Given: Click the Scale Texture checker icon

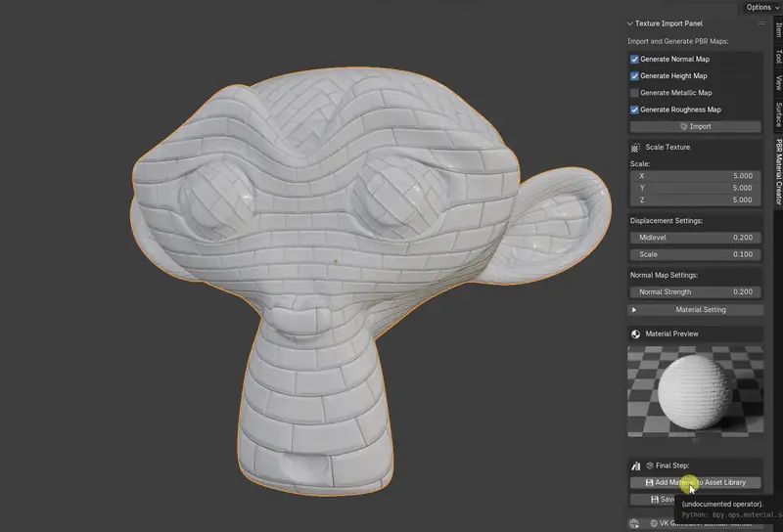Looking at the screenshot, I should [635, 148].
